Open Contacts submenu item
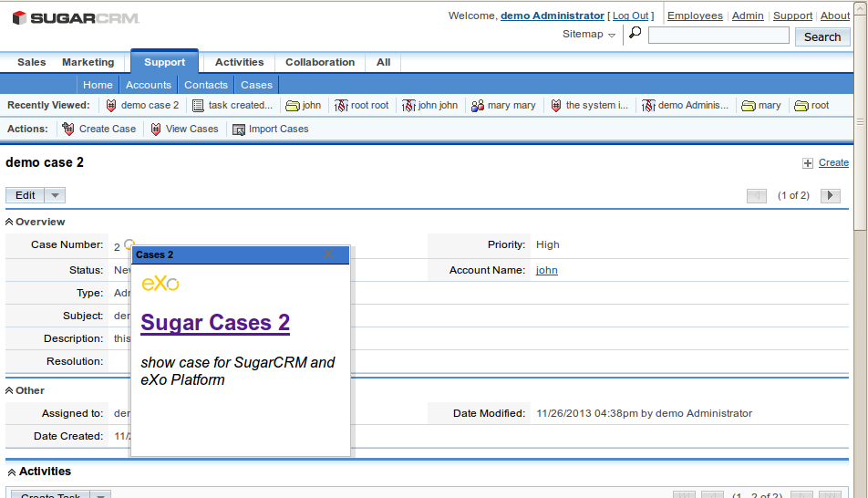Viewport: 868px width, 498px height. pyautogui.click(x=206, y=85)
